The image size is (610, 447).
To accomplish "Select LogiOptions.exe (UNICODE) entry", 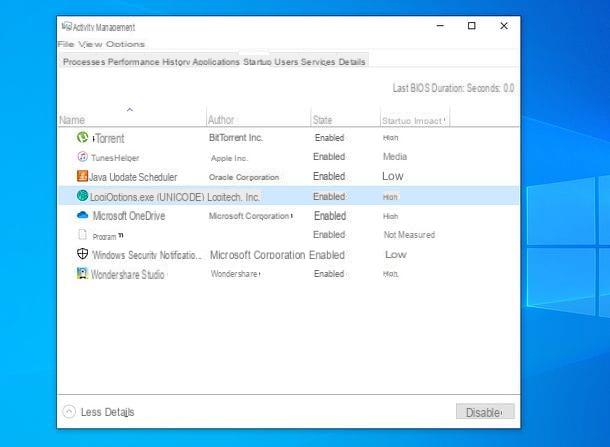I will (147, 197).
